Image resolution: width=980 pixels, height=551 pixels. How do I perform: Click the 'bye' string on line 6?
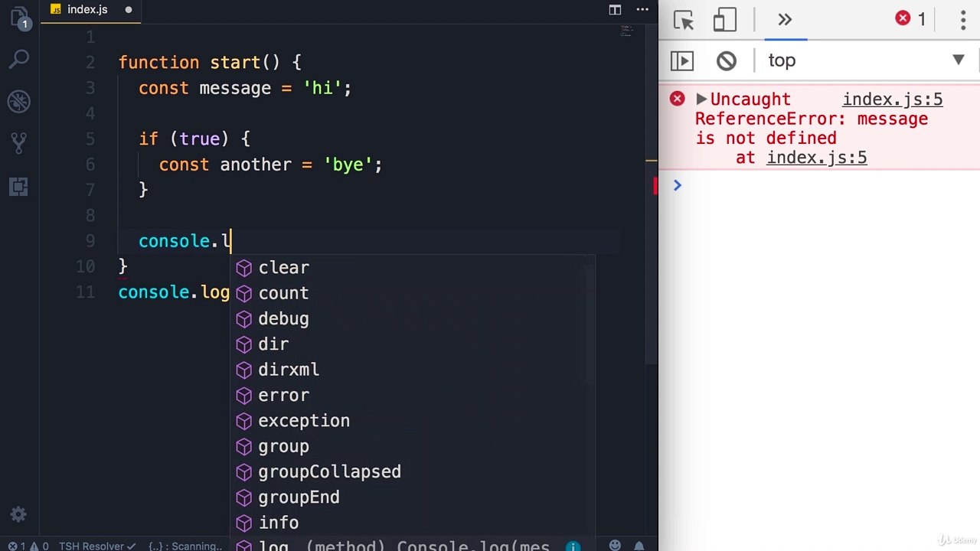[348, 165]
